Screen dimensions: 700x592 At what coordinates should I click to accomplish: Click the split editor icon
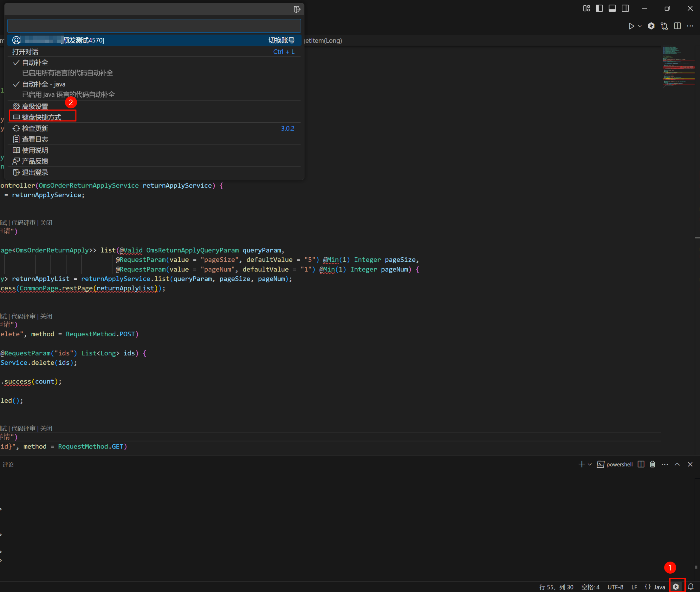tap(677, 26)
